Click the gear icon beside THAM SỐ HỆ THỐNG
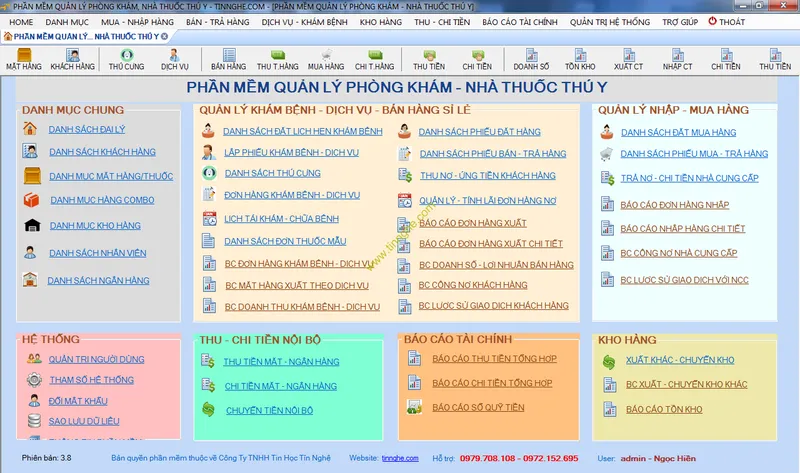 (x=34, y=380)
